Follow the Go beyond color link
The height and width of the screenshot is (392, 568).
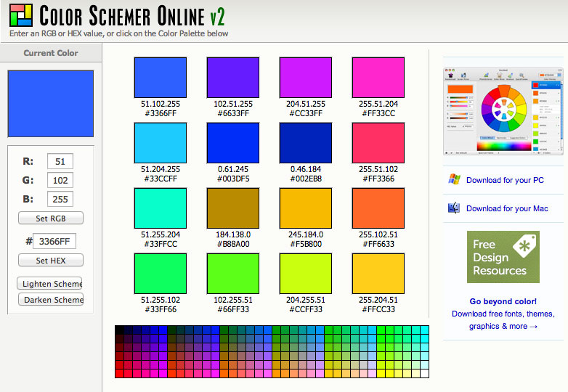[503, 301]
